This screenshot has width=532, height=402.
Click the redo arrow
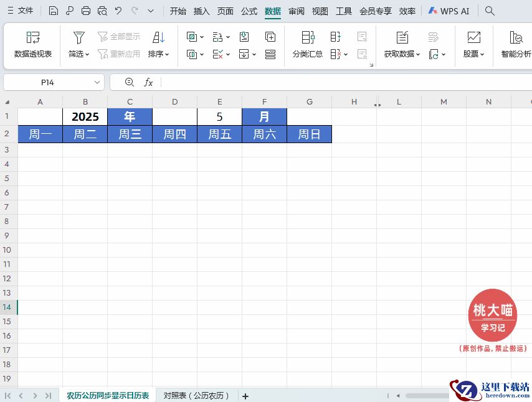pyautogui.click(x=135, y=11)
